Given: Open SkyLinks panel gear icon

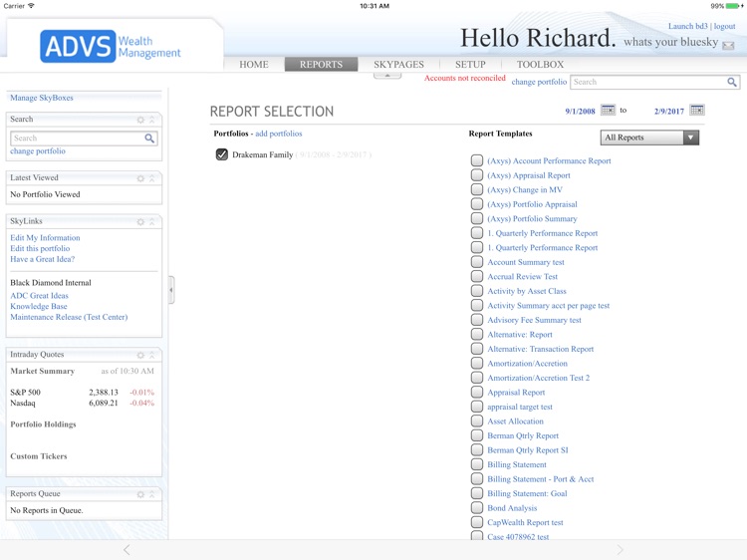Looking at the screenshot, I should click(x=140, y=221).
